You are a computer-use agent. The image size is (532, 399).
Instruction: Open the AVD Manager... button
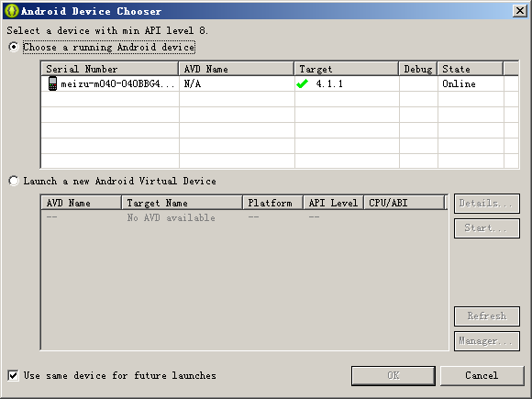tap(487, 341)
